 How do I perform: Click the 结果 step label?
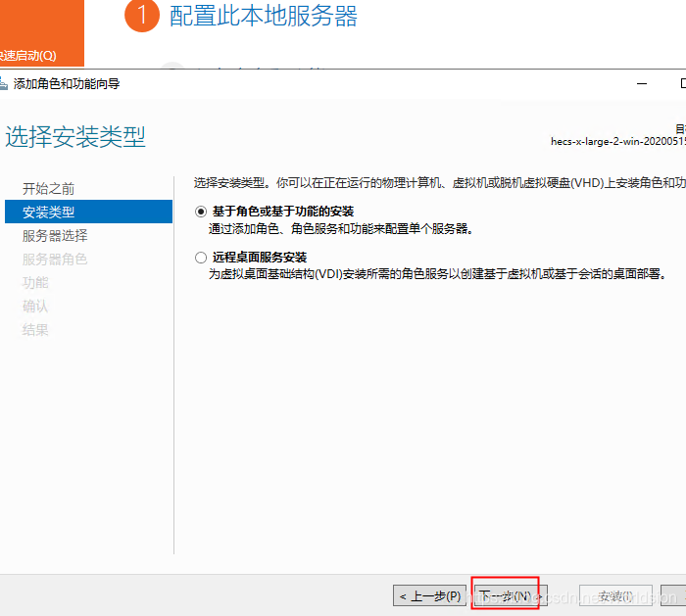point(35,330)
